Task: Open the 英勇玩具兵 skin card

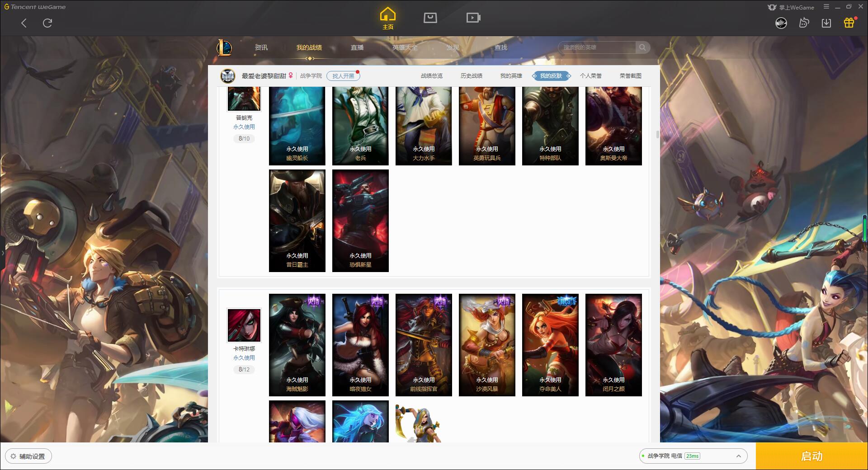Action: [x=487, y=126]
